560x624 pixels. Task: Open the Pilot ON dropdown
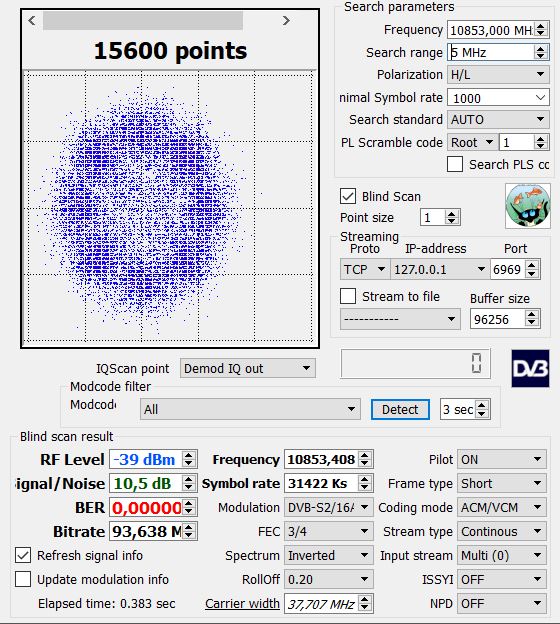coord(501,459)
